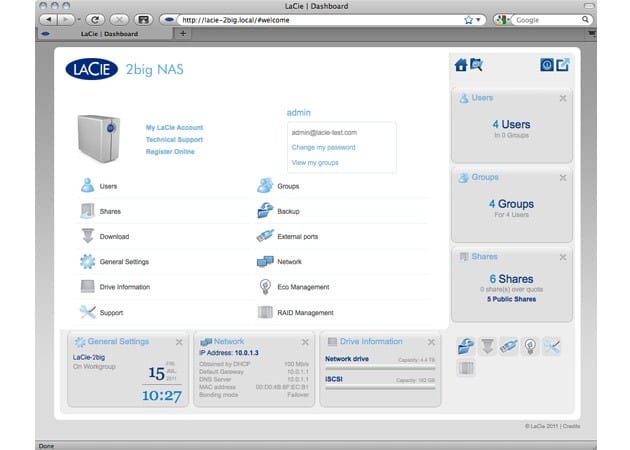
Task: Select RAID icon in the widget tray
Action: tap(466, 368)
